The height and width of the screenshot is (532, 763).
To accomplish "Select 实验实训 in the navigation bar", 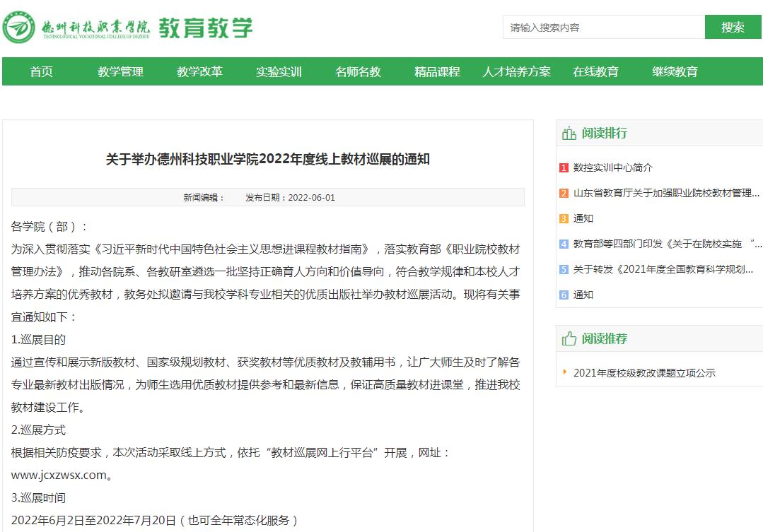I will 279,71.
